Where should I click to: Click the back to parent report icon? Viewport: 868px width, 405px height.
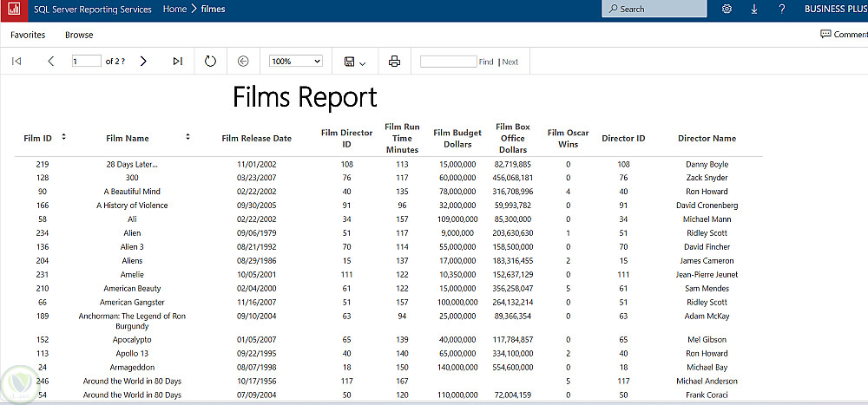coord(243,62)
